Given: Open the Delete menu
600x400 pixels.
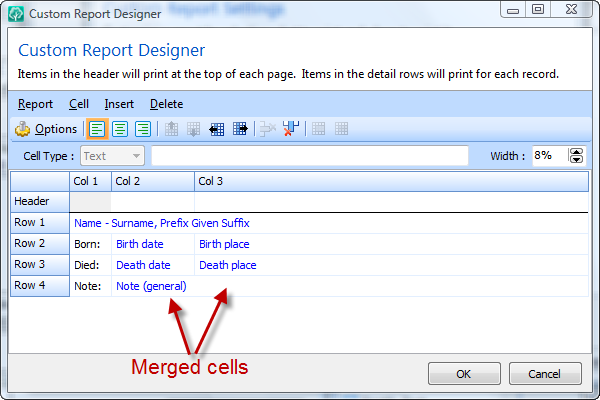Looking at the screenshot, I should coord(166,104).
